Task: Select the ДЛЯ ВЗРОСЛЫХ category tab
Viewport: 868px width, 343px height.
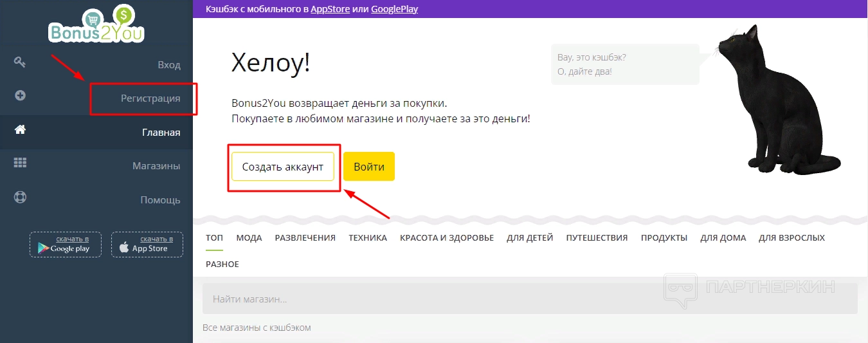Action: coord(791,237)
